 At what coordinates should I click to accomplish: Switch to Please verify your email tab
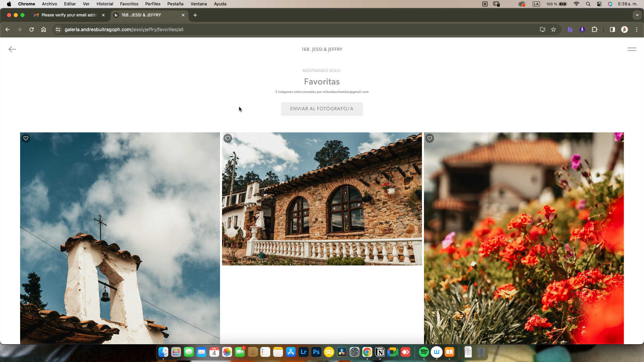tap(69, 15)
